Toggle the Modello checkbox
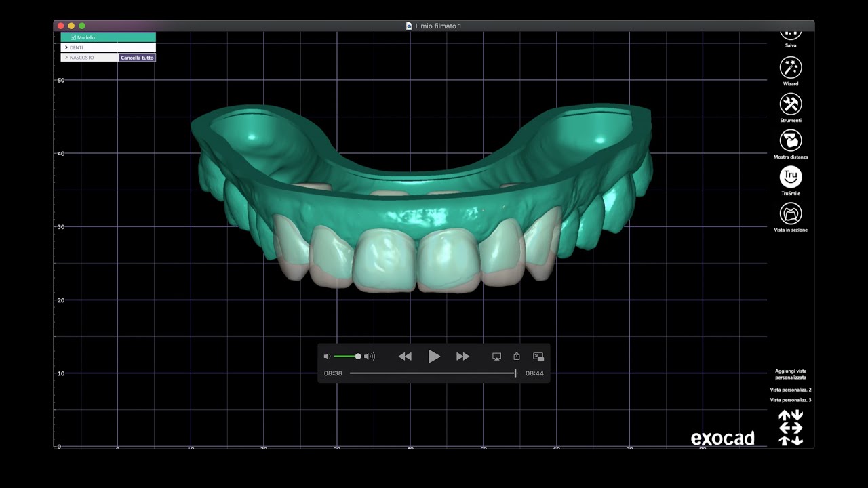This screenshot has width=868, height=488. click(73, 37)
